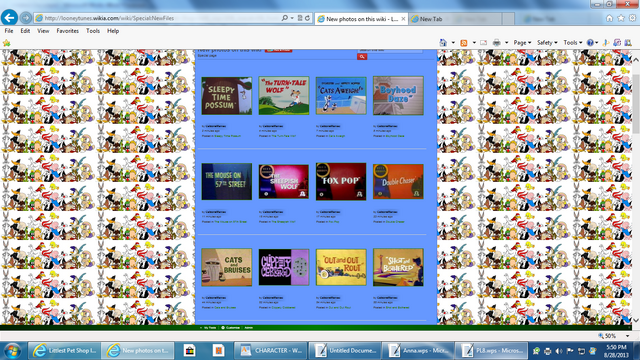Open a blank new tab button
This screenshot has height=360, width=640.
pos(508,19)
